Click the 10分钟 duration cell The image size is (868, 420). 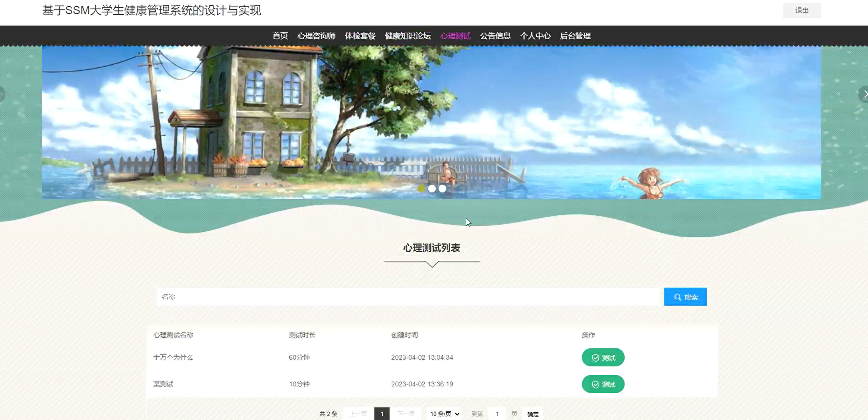click(299, 384)
